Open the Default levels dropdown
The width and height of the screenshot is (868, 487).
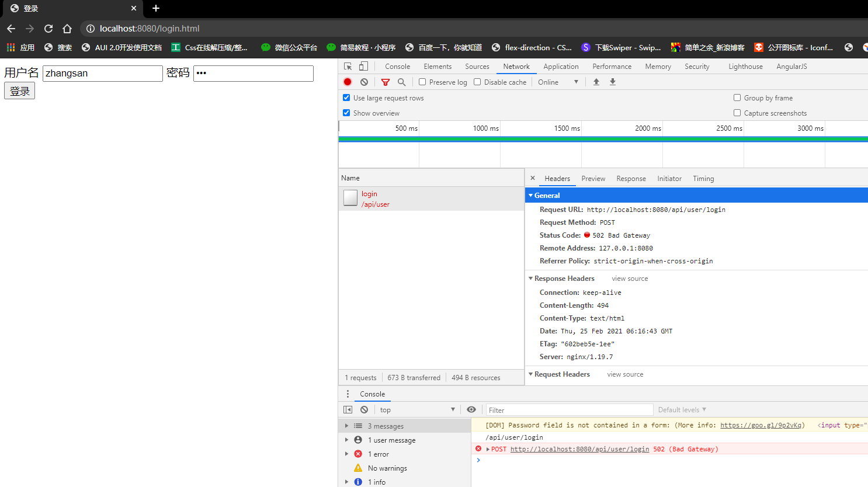coord(682,410)
